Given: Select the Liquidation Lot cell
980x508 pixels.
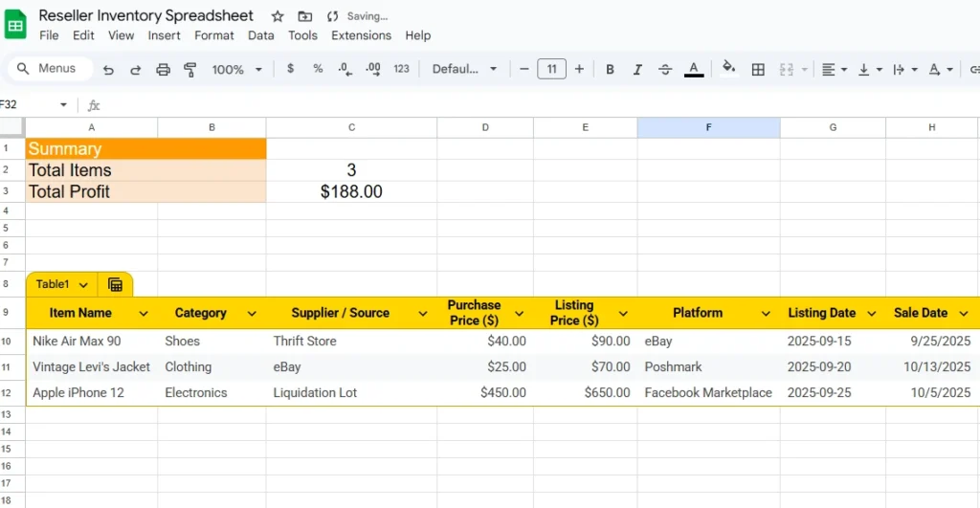Looking at the screenshot, I should [351, 393].
